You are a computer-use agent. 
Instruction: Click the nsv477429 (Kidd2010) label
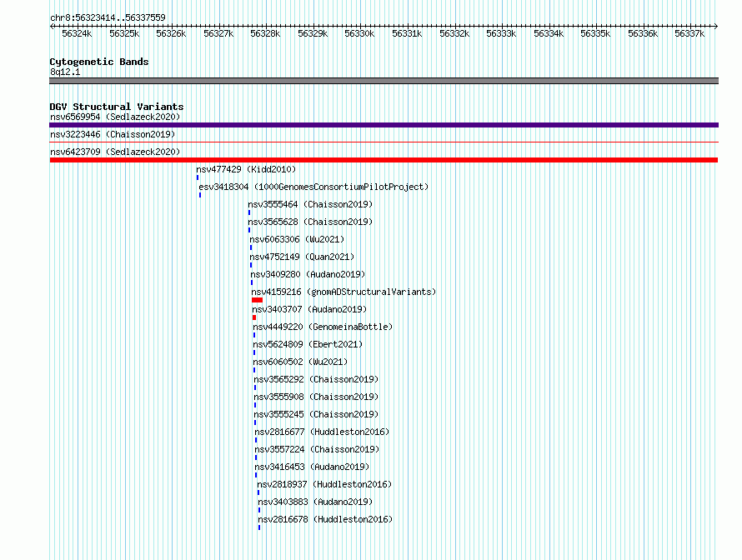coord(246,169)
